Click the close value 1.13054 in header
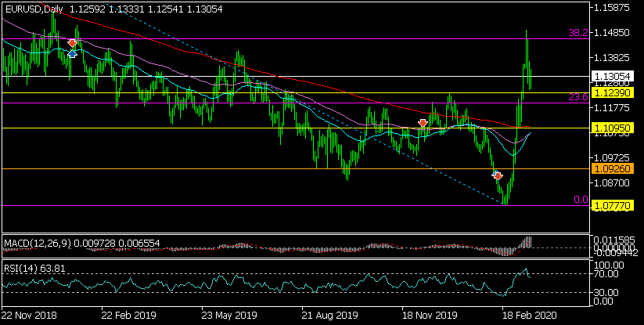Screen dimensions: 644x325 click(x=204, y=9)
